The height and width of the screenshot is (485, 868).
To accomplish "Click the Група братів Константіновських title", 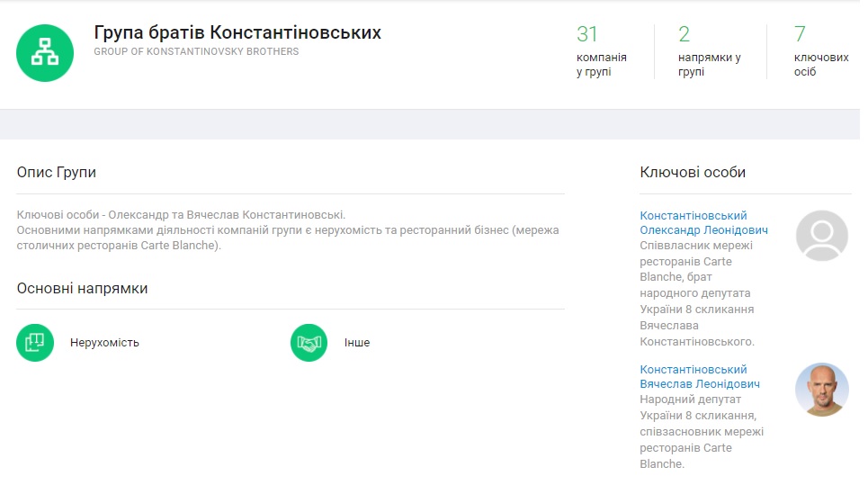I will [237, 32].
